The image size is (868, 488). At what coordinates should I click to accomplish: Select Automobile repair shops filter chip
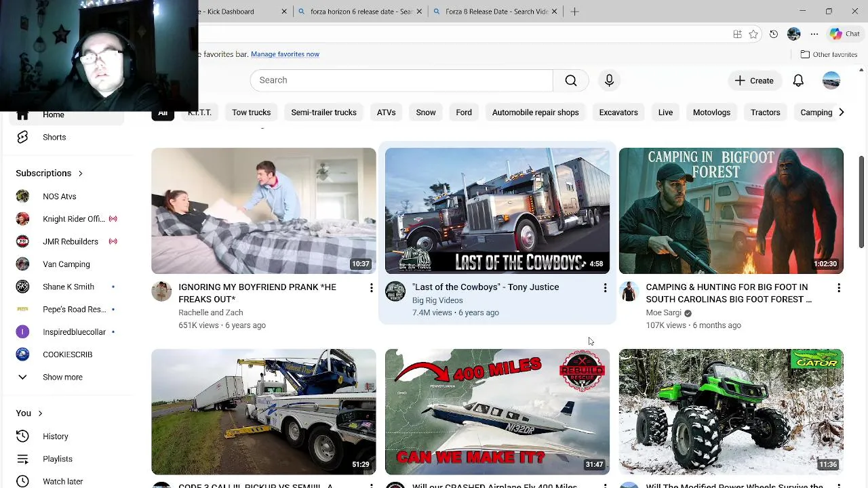click(x=535, y=113)
